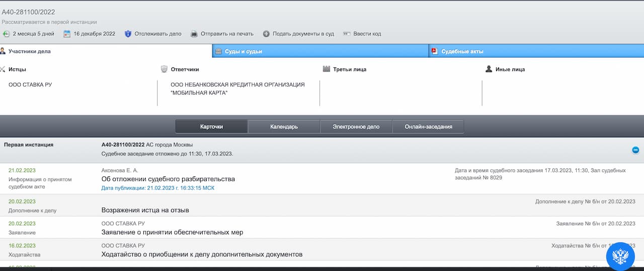The image size is (644, 271).
Task: Open the Электронное дело view
Action: click(356, 127)
